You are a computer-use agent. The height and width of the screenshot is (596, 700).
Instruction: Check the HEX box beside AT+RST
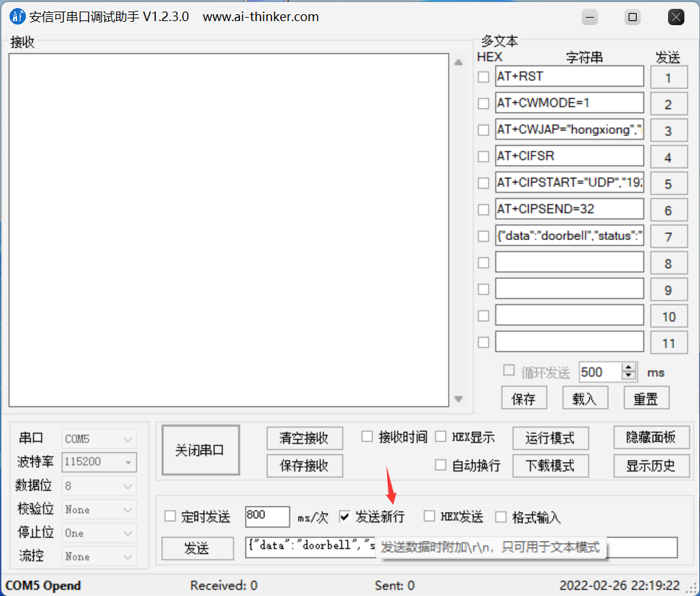point(483,77)
